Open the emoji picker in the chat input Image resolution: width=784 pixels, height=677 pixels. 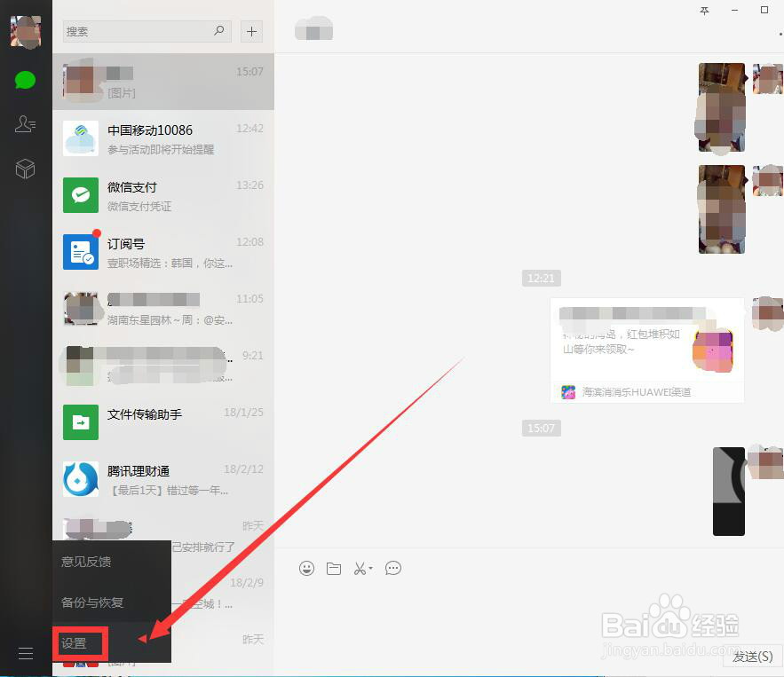coord(306,568)
